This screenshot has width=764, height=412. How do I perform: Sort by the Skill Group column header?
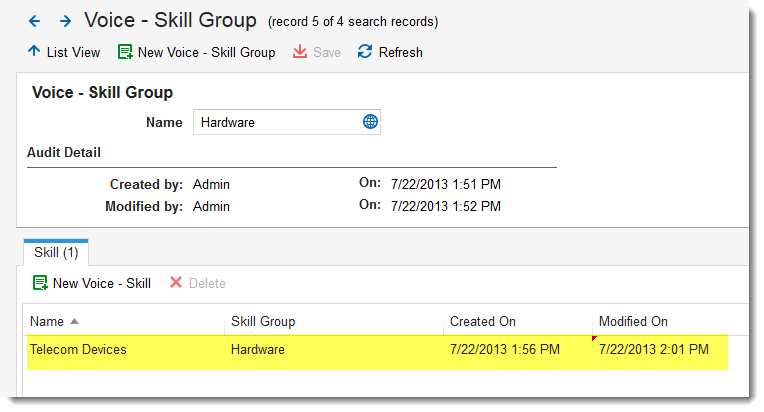coord(263,321)
